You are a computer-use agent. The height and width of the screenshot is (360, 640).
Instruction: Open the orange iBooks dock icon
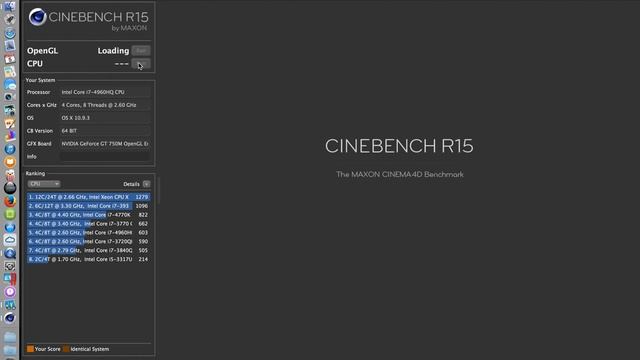tap(10, 162)
